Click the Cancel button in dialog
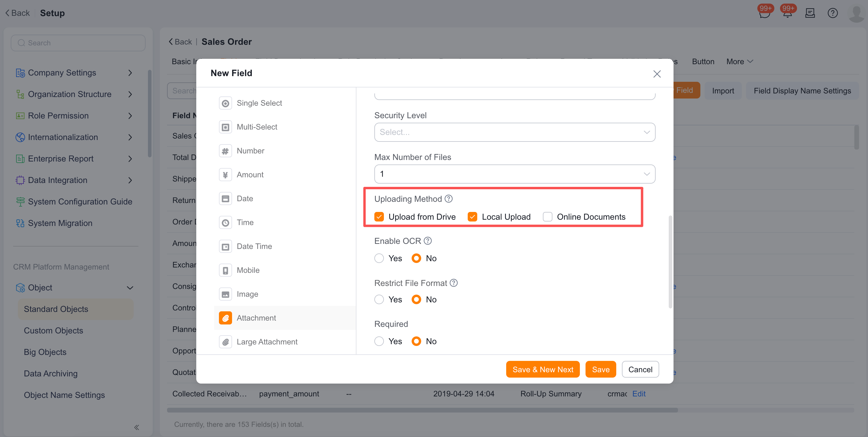Image resolution: width=868 pixels, height=437 pixels. 640,370
